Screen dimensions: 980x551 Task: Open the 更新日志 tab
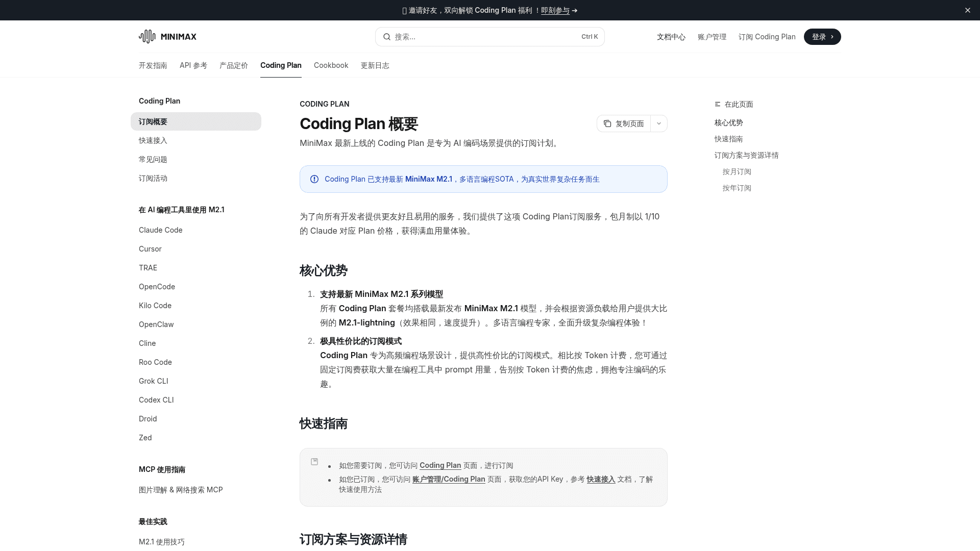(375, 65)
